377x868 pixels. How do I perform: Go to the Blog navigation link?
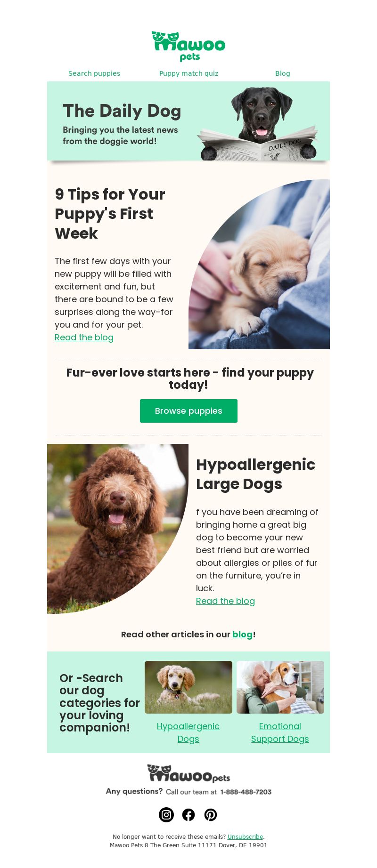click(283, 73)
